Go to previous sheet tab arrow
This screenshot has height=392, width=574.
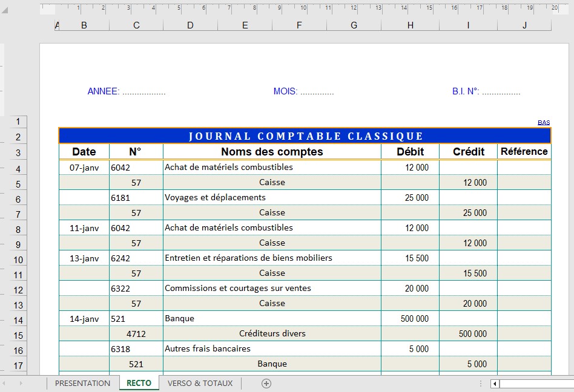pos(4,383)
